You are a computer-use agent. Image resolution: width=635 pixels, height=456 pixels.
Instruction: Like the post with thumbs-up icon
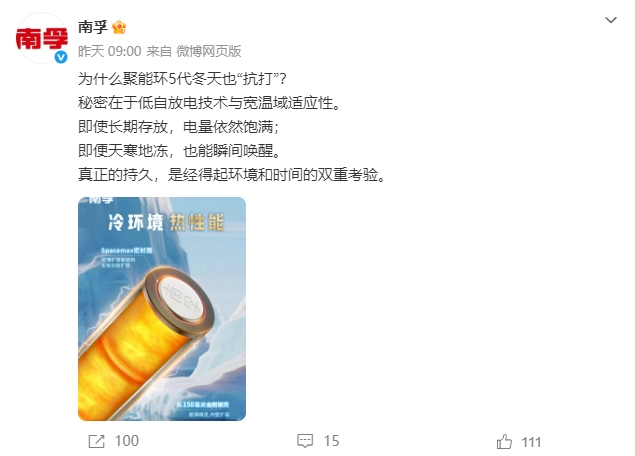504,442
